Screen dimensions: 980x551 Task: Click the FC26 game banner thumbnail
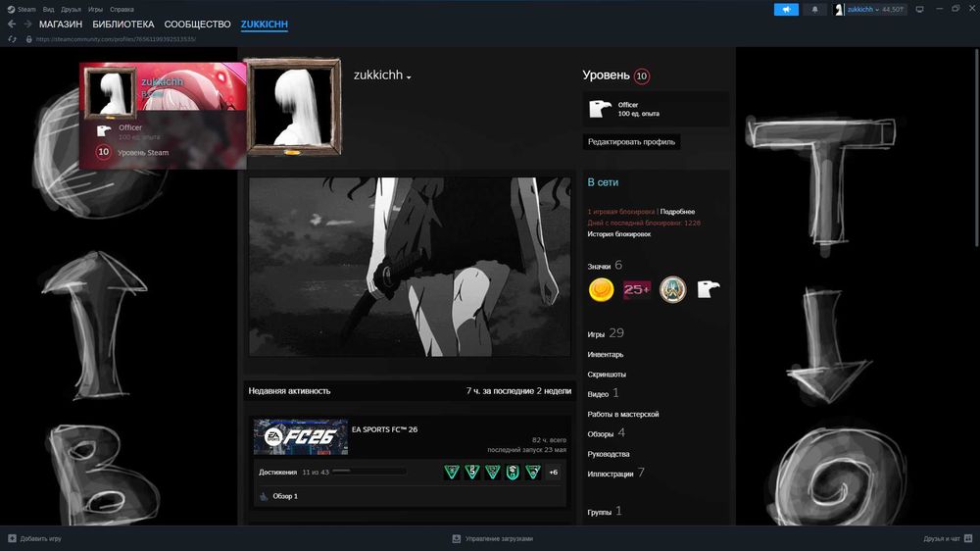click(301, 436)
